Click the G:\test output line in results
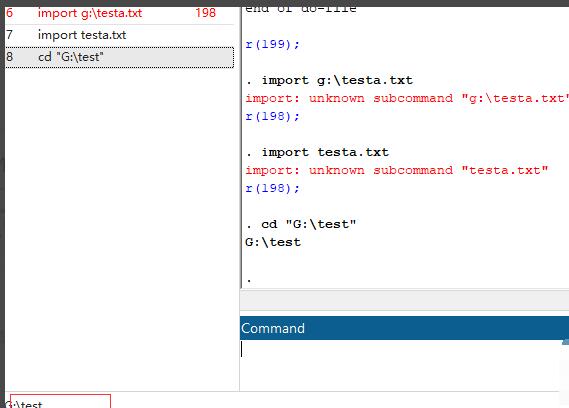 (x=273, y=242)
